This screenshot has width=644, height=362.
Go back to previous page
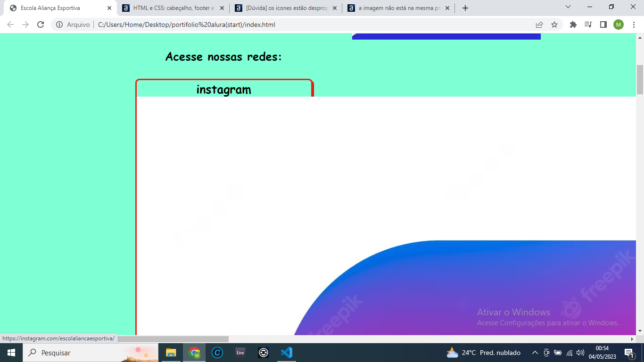(10, 25)
